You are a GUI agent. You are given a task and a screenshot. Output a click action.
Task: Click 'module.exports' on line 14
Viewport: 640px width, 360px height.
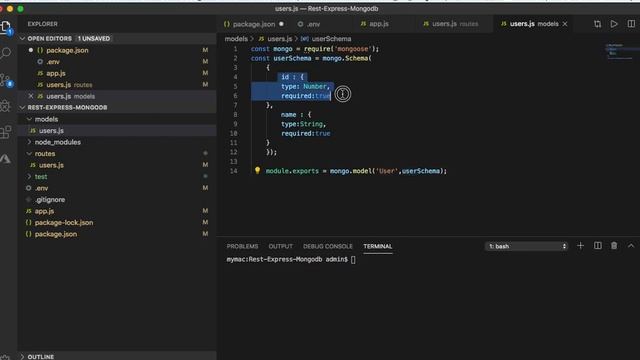pos(292,171)
